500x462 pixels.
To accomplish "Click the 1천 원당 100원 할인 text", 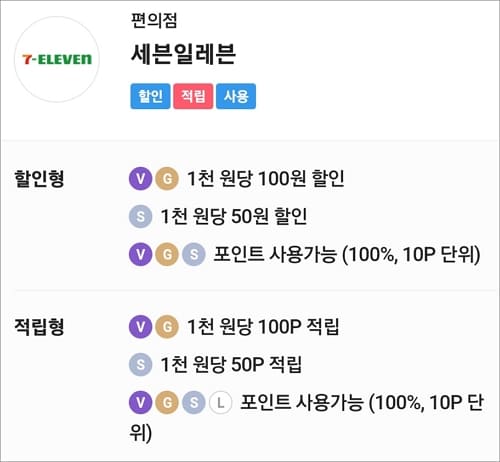I will pyautogui.click(x=266, y=179).
